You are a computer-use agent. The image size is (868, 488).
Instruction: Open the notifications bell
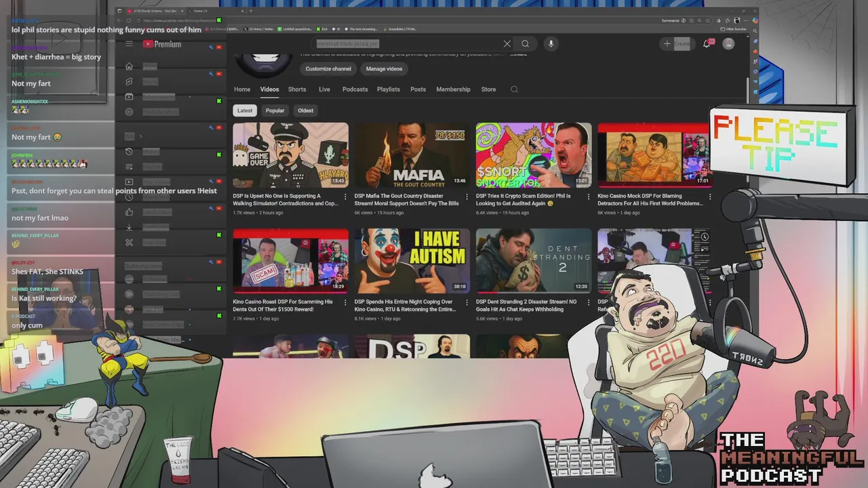[707, 44]
